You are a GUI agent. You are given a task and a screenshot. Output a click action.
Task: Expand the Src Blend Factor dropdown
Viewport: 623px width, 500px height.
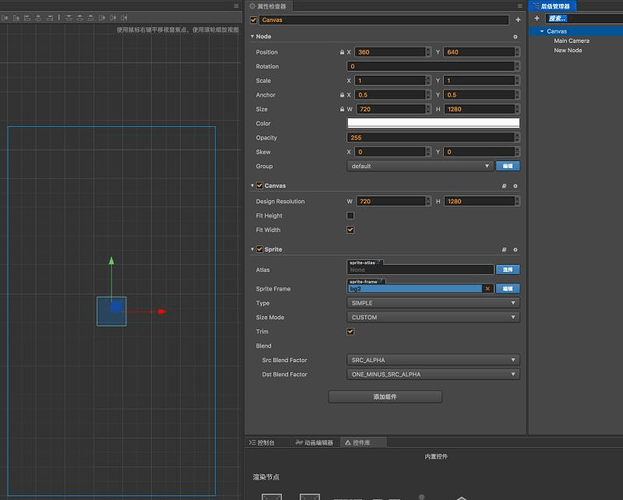[433, 360]
